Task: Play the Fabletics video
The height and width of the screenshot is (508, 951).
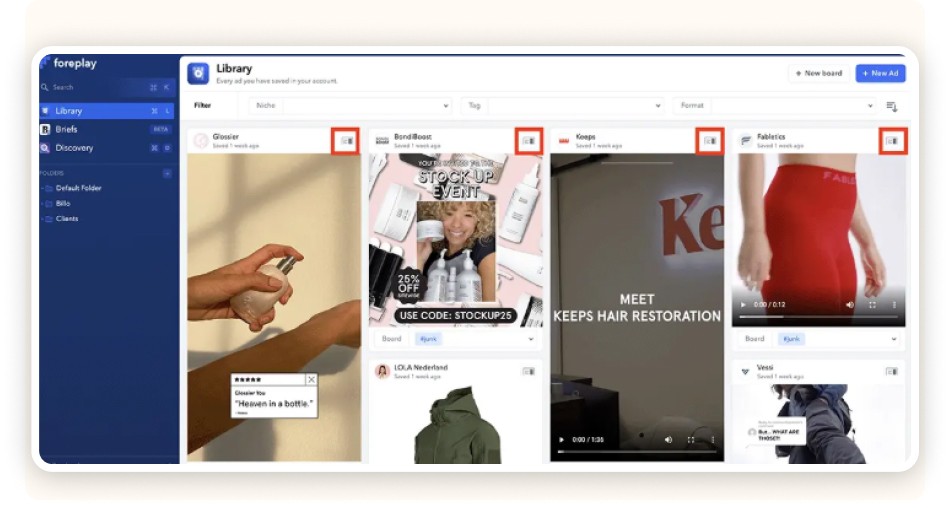Action: click(x=743, y=304)
